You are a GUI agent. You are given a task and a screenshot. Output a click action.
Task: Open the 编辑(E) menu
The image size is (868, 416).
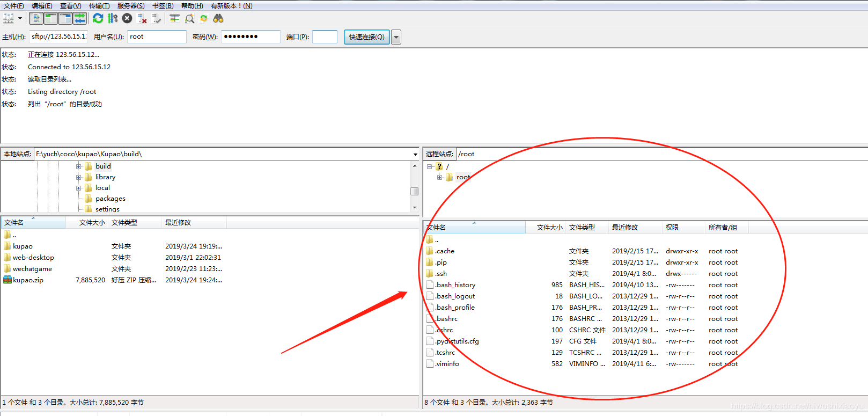[42, 6]
